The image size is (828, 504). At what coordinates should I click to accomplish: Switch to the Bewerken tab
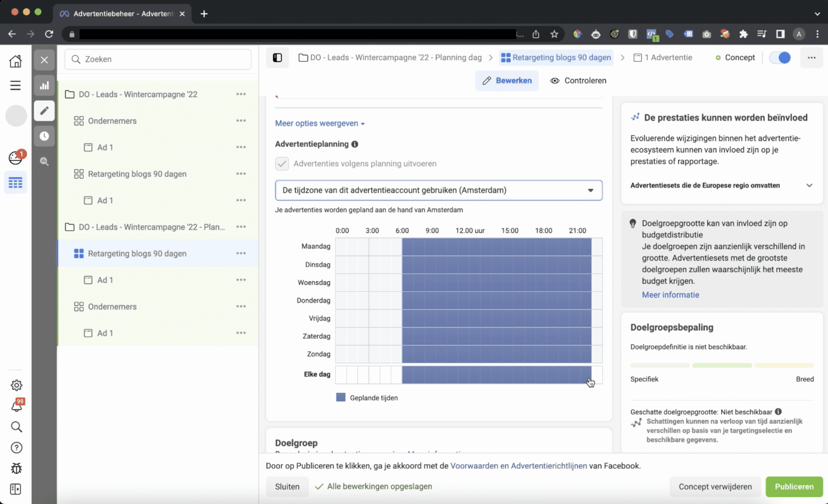pyautogui.click(x=507, y=81)
